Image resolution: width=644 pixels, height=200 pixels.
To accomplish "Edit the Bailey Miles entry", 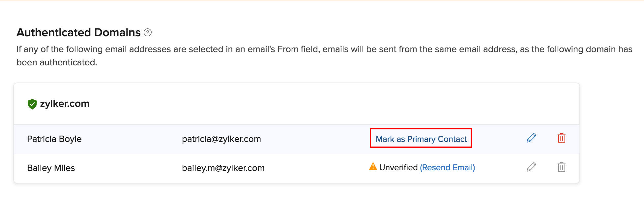I will click(531, 167).
